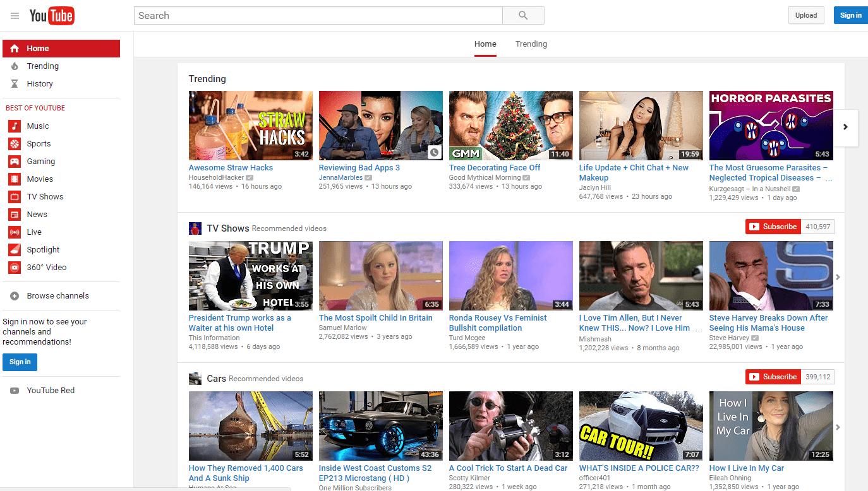Click in the Search input field
The width and height of the screenshot is (868, 491).
pos(318,16)
